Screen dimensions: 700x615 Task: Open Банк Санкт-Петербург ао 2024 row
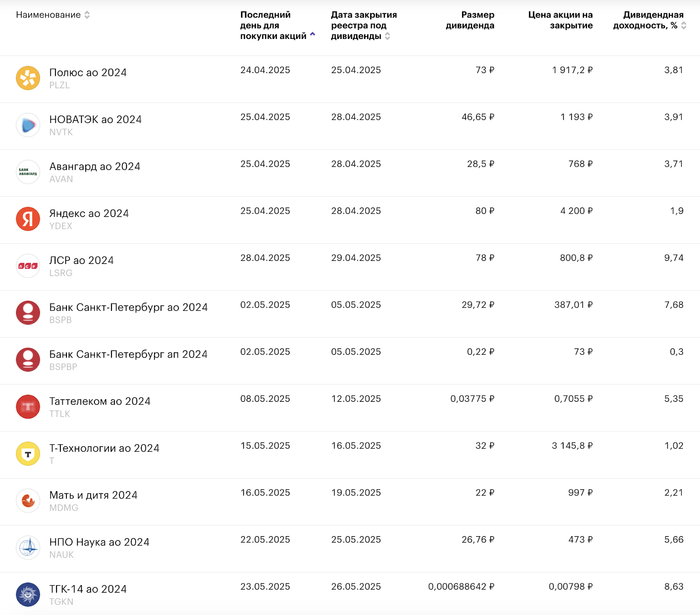(x=128, y=307)
